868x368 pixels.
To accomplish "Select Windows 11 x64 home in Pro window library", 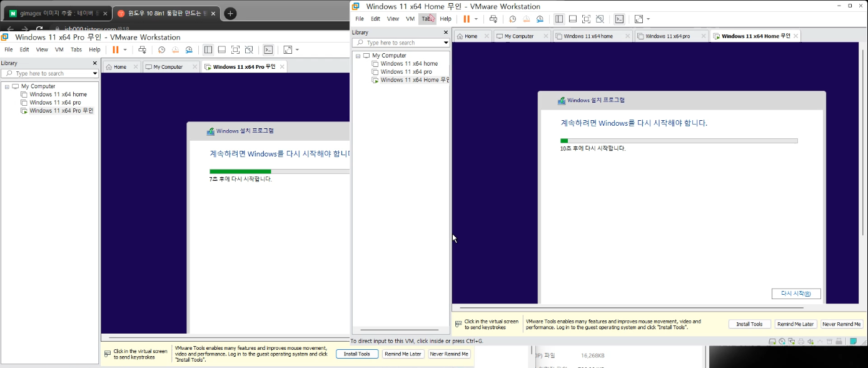I will coord(54,95).
